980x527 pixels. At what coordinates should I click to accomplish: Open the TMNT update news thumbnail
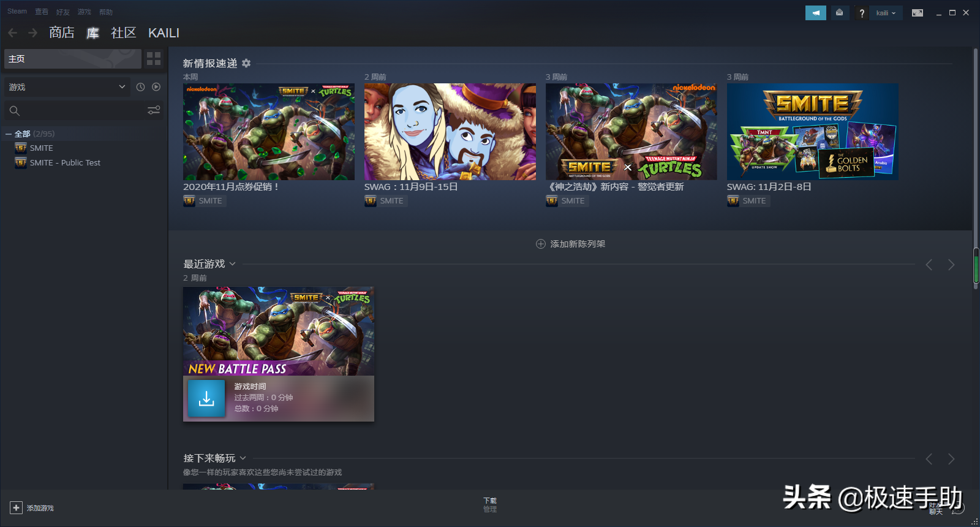pyautogui.click(x=631, y=132)
